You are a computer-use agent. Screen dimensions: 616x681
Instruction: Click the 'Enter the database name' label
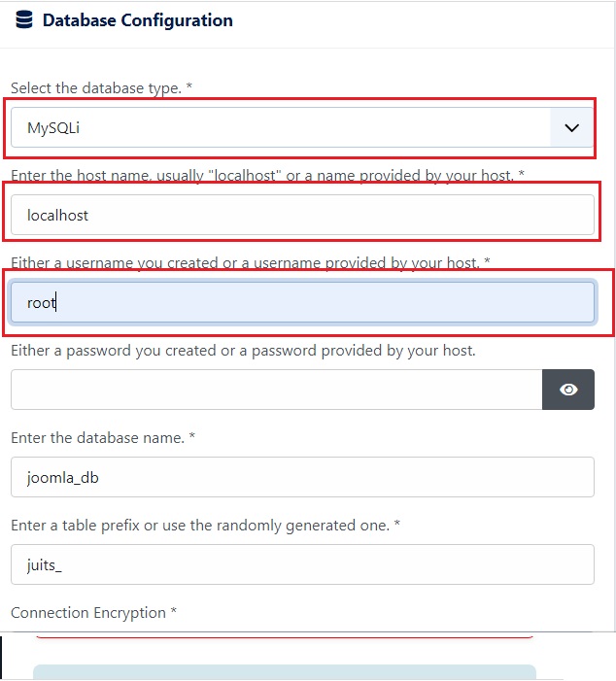103,438
